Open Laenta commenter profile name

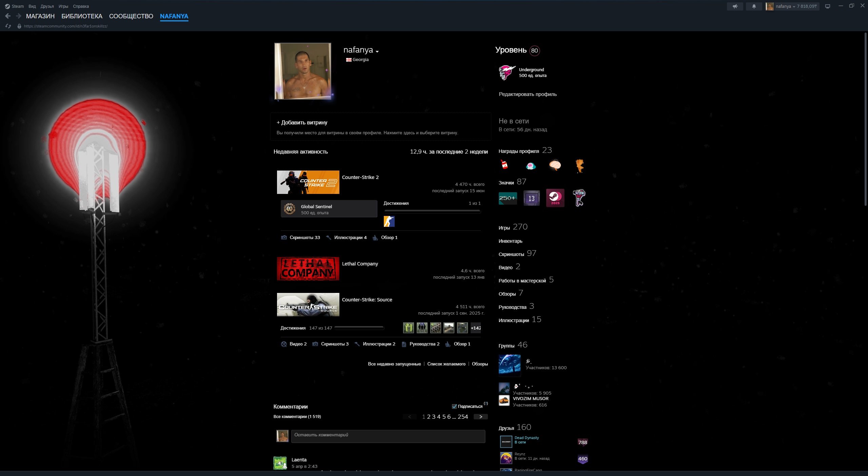click(299, 459)
